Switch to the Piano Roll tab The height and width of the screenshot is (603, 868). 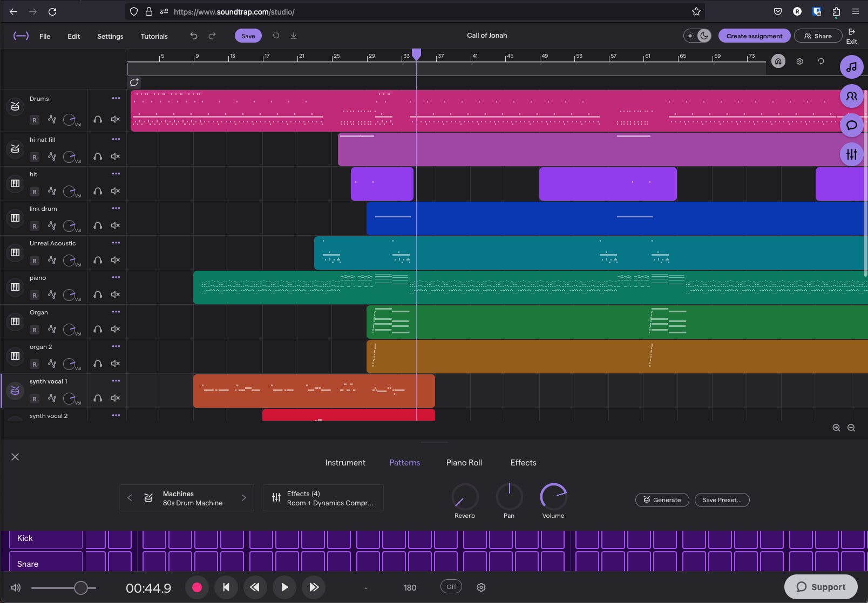click(464, 462)
